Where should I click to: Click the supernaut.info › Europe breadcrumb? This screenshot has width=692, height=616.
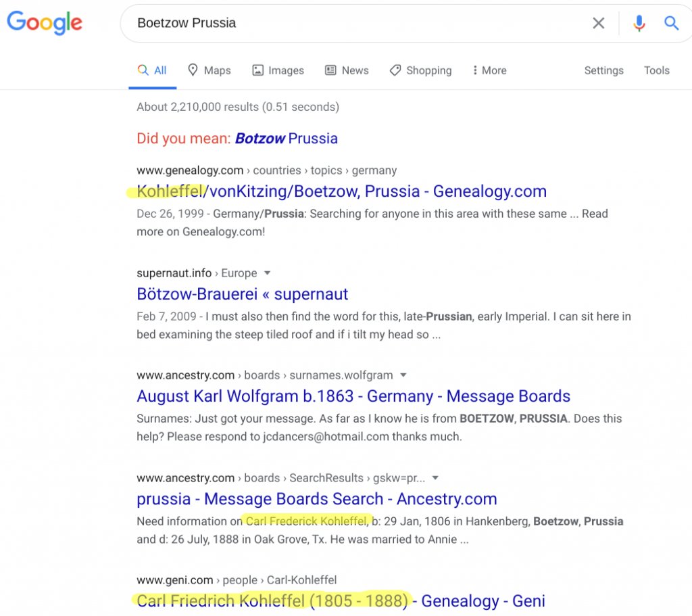[x=197, y=273]
